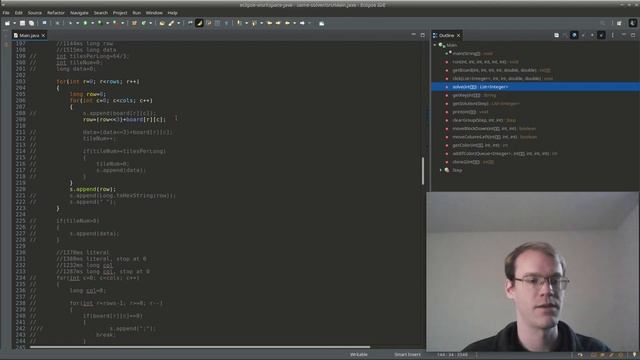
Task: Click the editor horizontal scrollbar
Action: [200, 347]
